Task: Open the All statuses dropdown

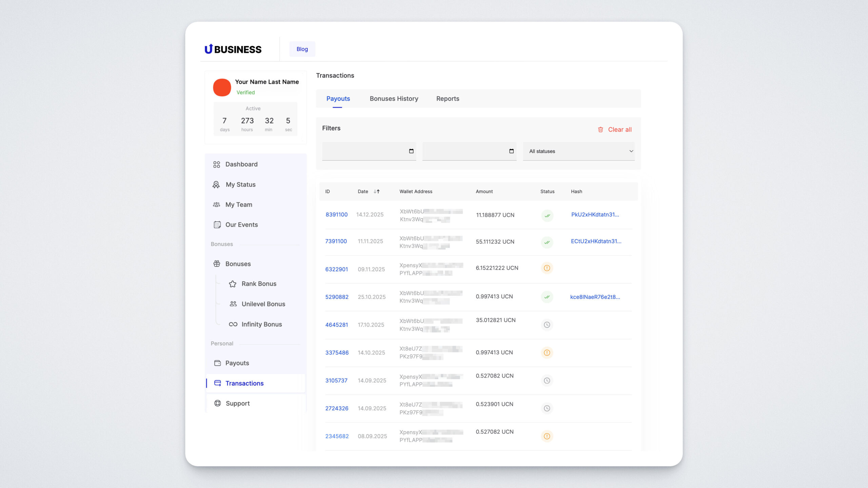Action: pos(578,151)
